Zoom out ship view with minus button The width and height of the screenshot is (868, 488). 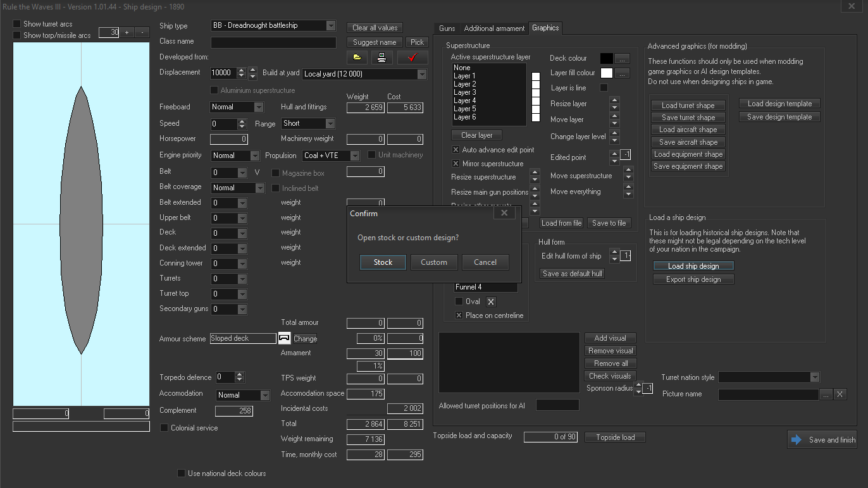coord(142,32)
